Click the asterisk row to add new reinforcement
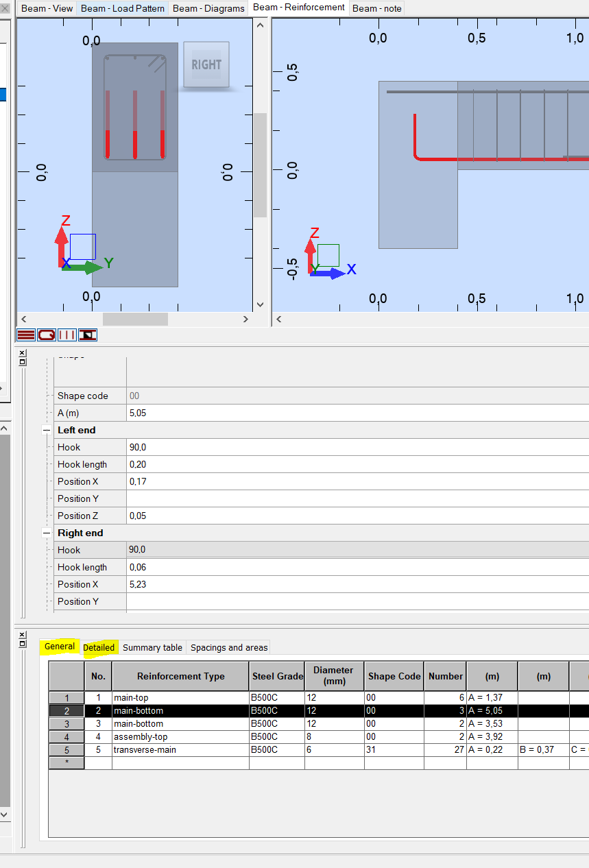Image resolution: width=589 pixels, height=868 pixels. click(67, 762)
